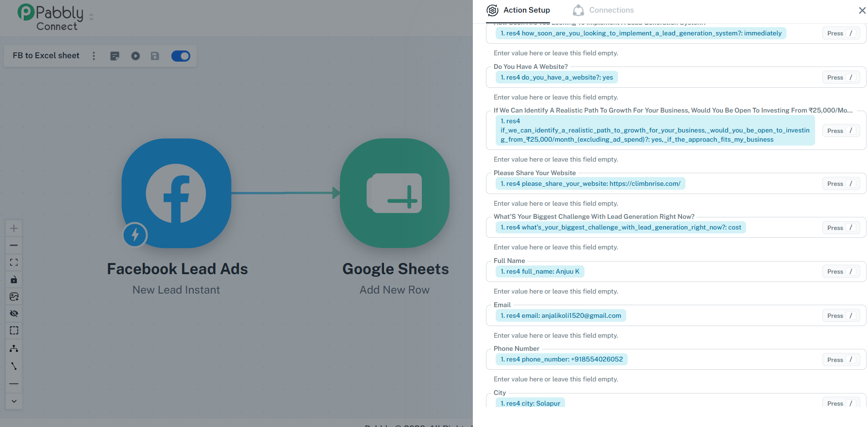Screen dimensions: 868x427
Task: Click the 'Facebook Lead Ads' node title
Action: pyautogui.click(x=177, y=269)
